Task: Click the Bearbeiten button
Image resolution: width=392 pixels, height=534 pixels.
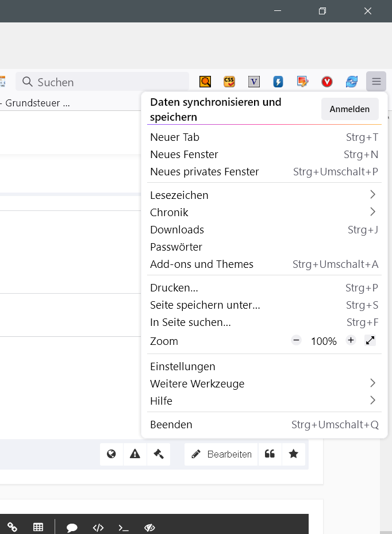Action: [221, 454]
